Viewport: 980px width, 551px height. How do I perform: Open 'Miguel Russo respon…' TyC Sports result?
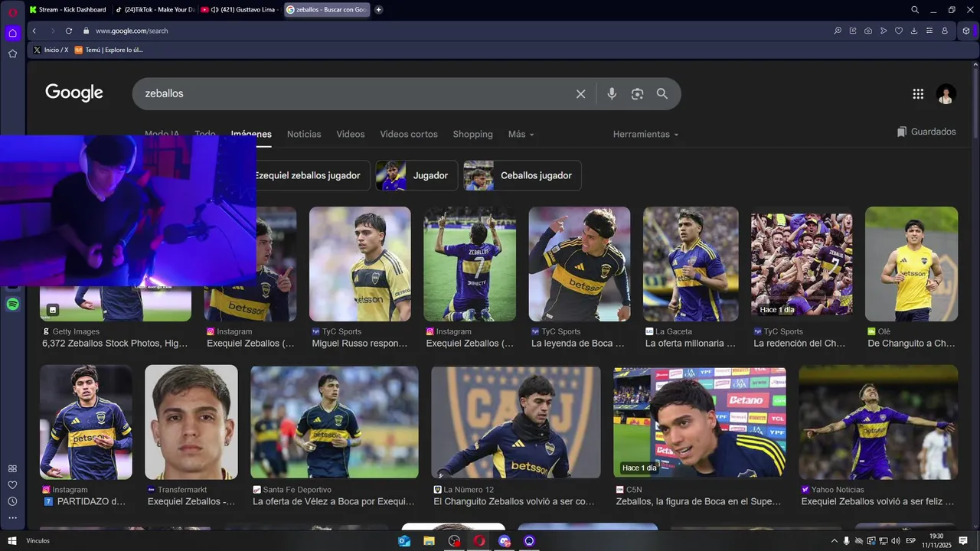(x=360, y=344)
